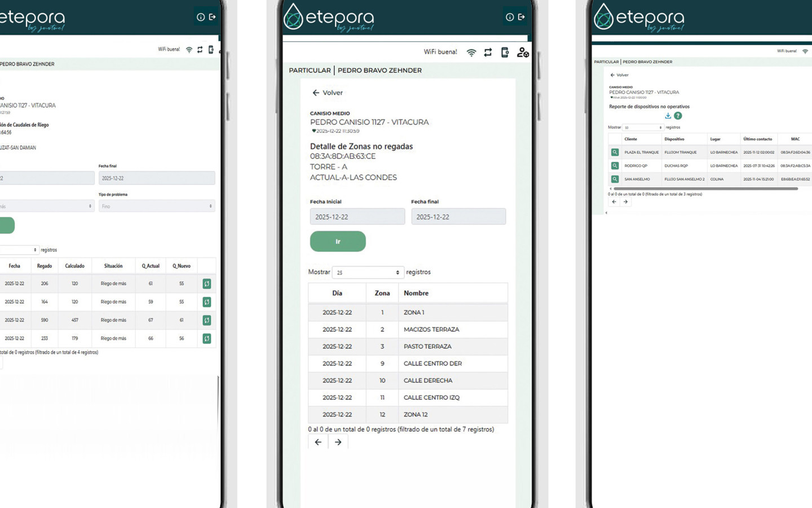Click the refresh icon in the Regado 590 row

pos(207,320)
